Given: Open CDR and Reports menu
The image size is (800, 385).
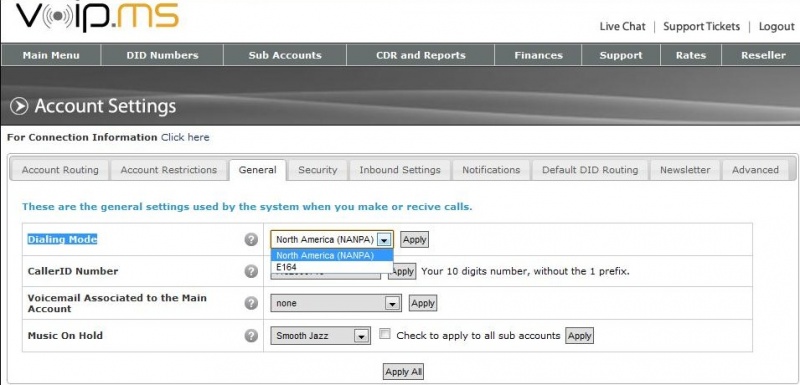Looking at the screenshot, I should pyautogui.click(x=420, y=55).
